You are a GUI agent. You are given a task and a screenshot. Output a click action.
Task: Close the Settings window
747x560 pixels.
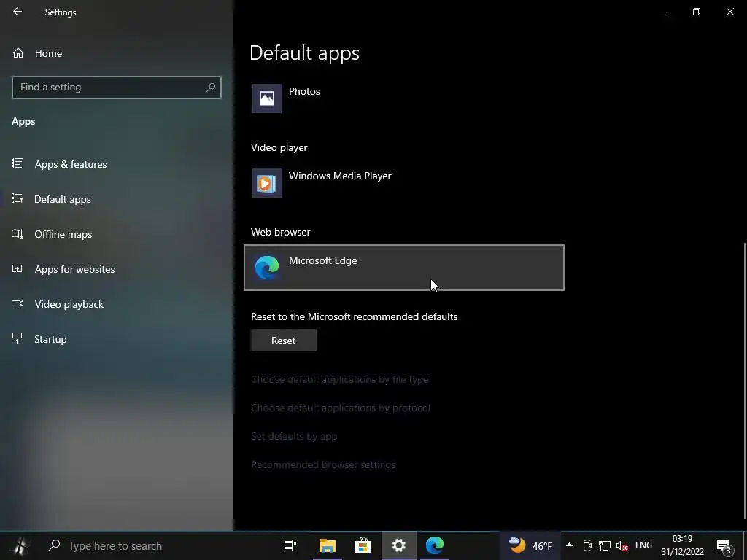tap(729, 12)
